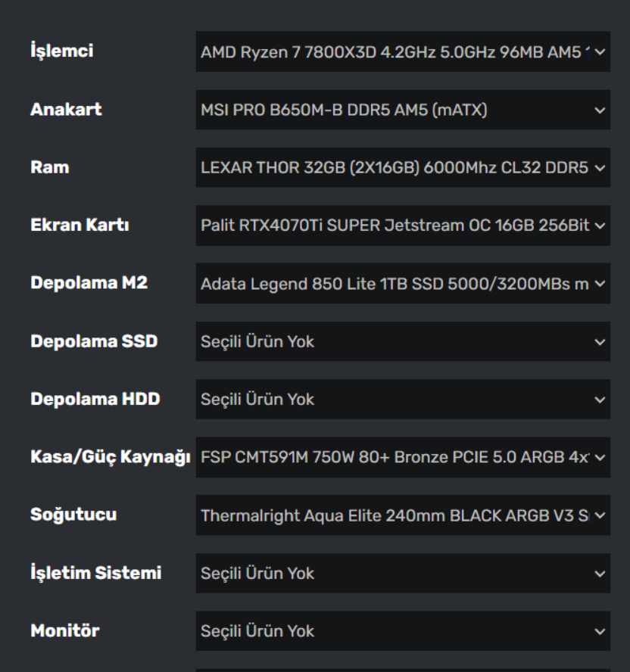Click the chevron on the Monitör selector

coord(600,631)
